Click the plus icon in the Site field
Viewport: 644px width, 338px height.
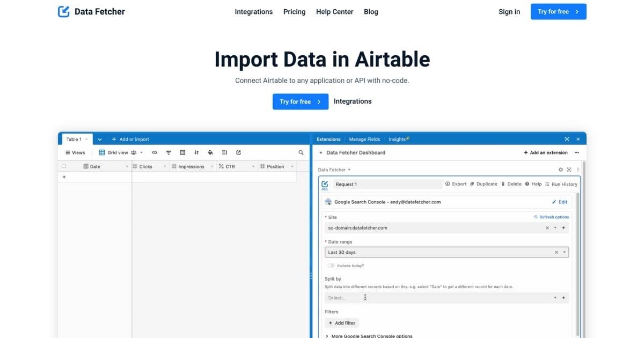tap(563, 228)
